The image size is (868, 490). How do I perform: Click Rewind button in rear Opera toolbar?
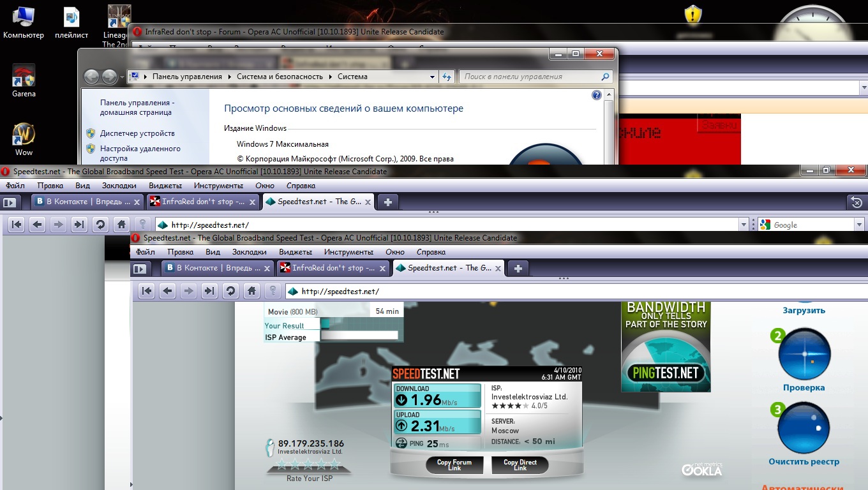(17, 225)
